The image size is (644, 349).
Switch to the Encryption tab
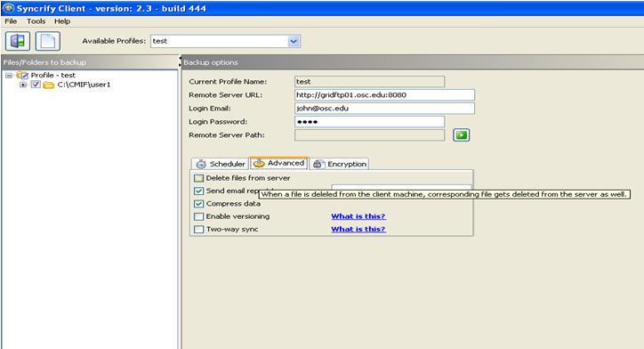pyautogui.click(x=339, y=164)
